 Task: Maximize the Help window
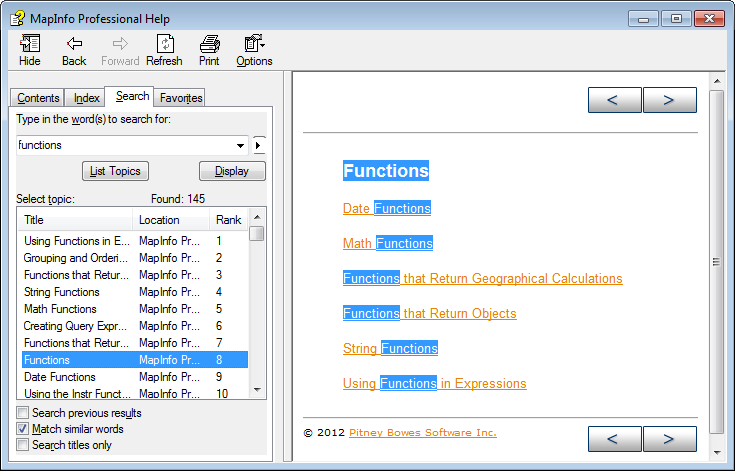[x=676, y=19]
